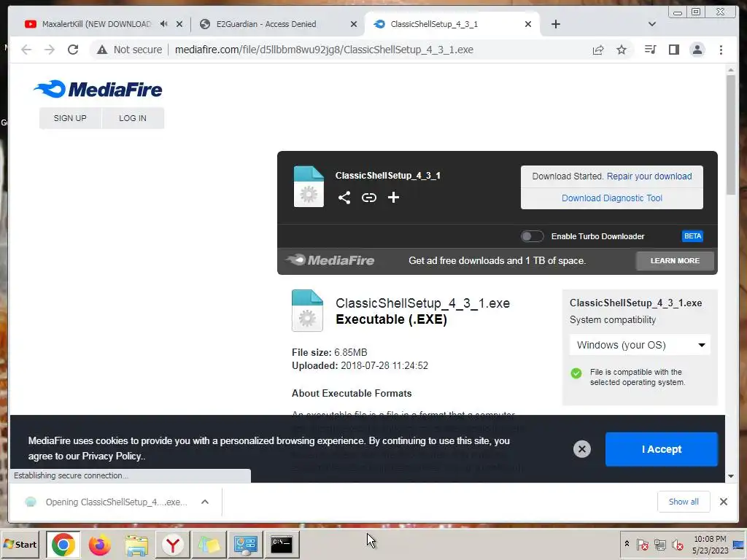Click the SIGN UP button
747x560 pixels.
pyautogui.click(x=70, y=118)
